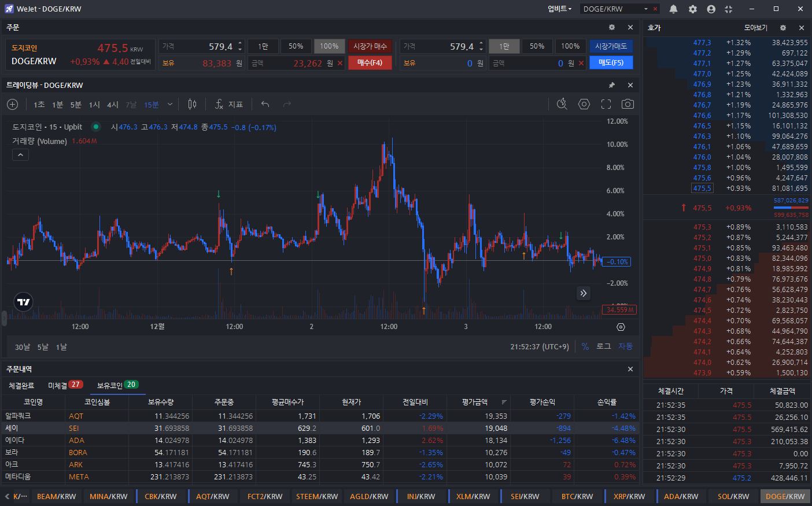The image size is (812, 506).
Task: Select the SEI/KRW bottom tab
Action: tap(524, 496)
